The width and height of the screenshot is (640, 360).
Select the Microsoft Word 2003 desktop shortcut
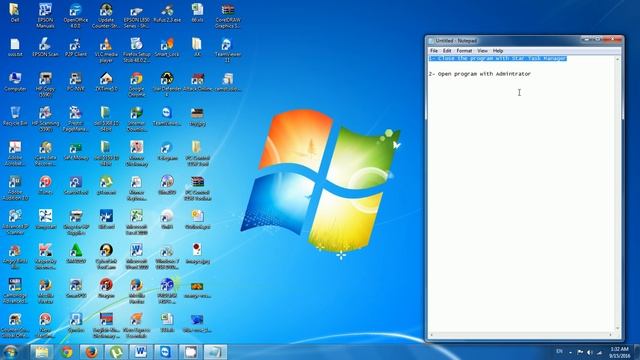[136, 257]
